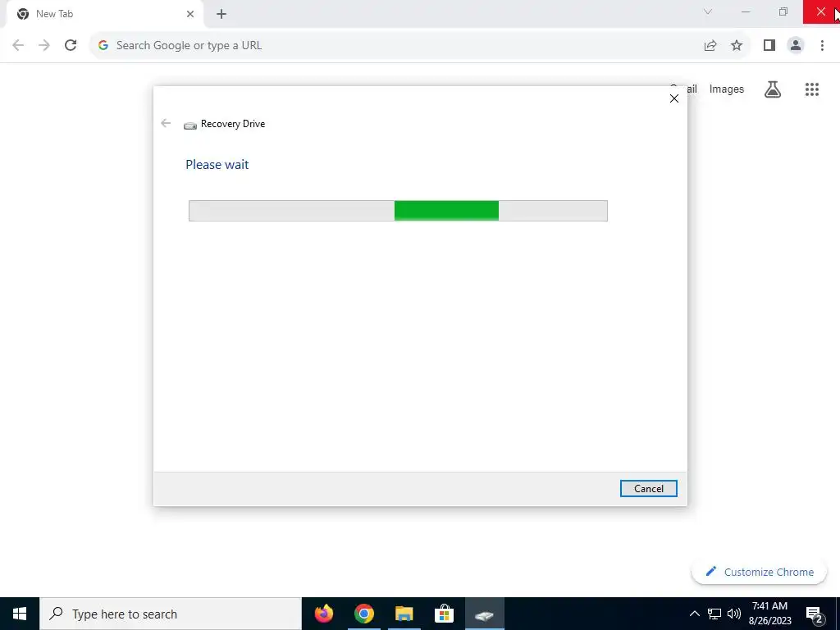Open Chrome tab search dropdown

point(708,11)
